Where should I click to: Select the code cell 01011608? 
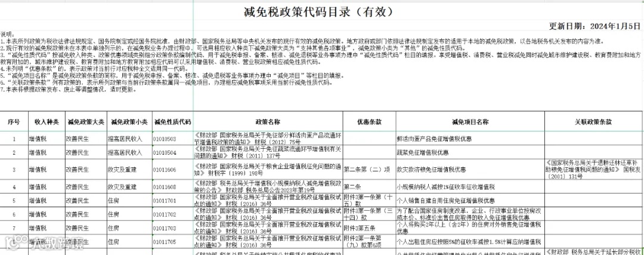tap(172, 187)
